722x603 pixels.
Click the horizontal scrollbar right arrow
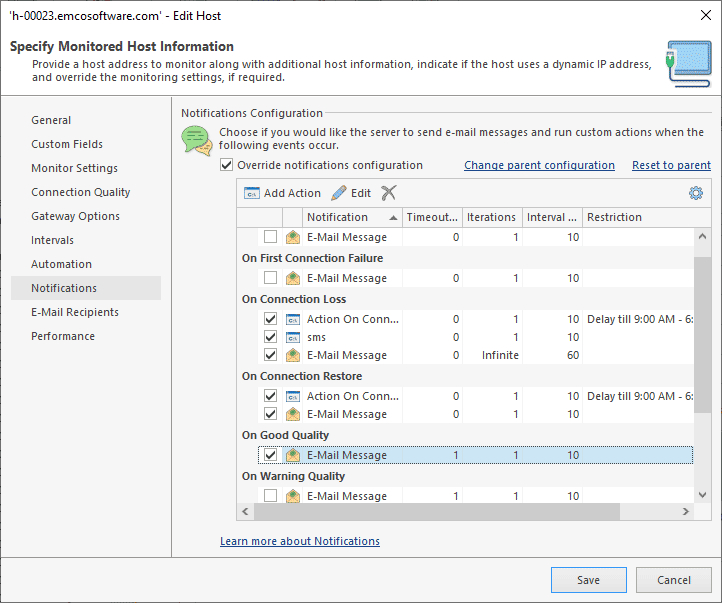[x=686, y=511]
